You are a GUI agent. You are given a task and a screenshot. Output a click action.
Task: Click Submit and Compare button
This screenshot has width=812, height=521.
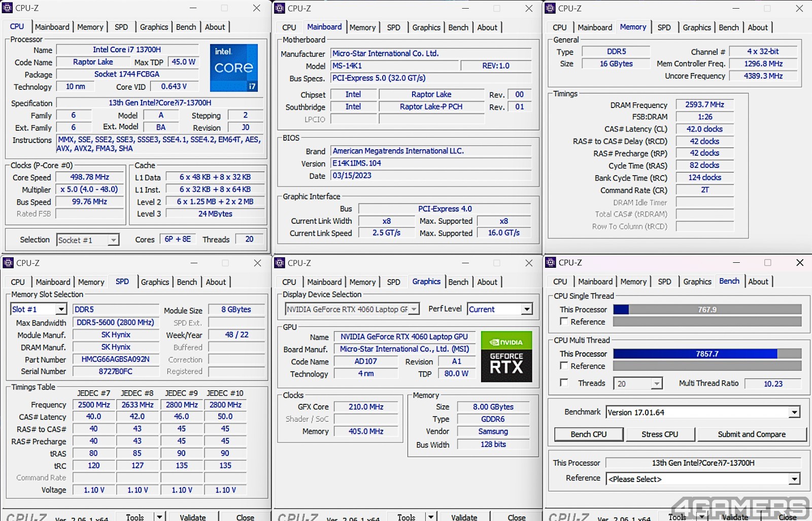[x=752, y=434]
